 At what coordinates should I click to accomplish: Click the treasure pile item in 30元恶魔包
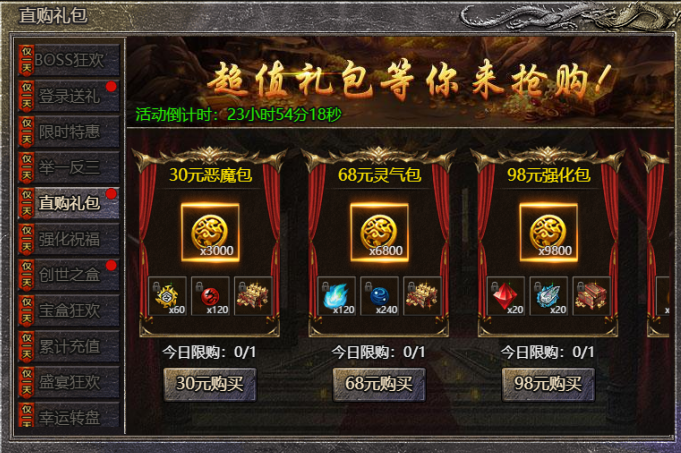click(x=253, y=296)
